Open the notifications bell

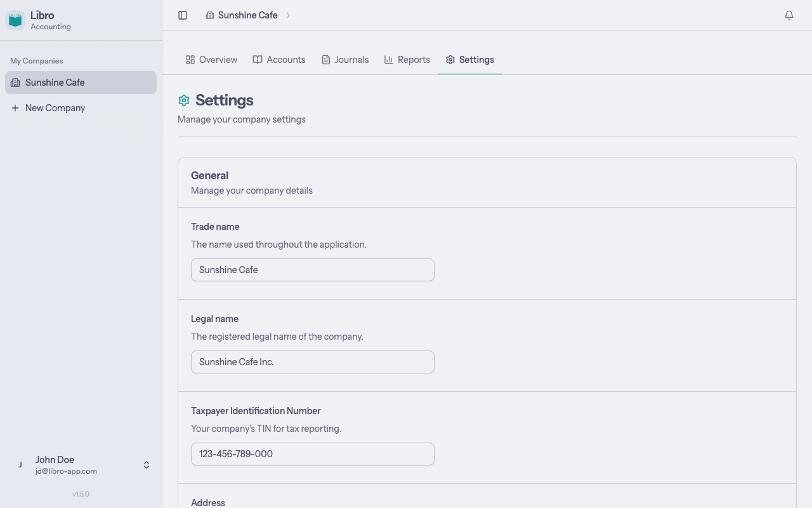pos(789,15)
